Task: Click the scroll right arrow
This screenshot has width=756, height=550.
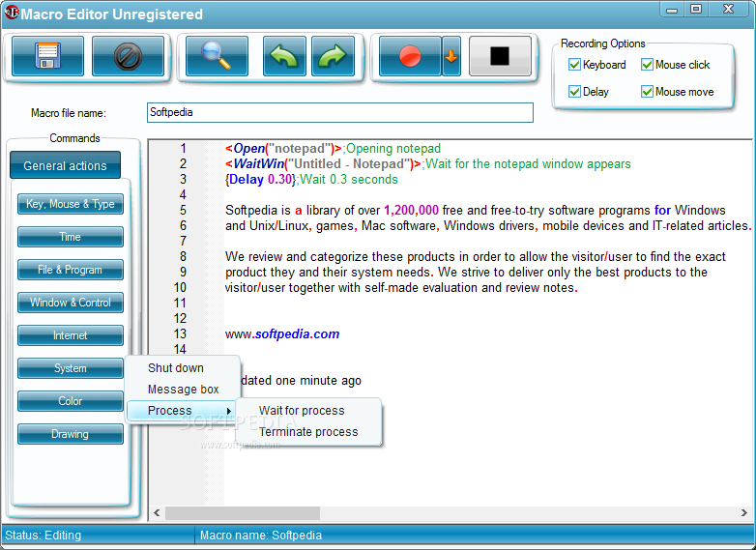Action: 744,513
